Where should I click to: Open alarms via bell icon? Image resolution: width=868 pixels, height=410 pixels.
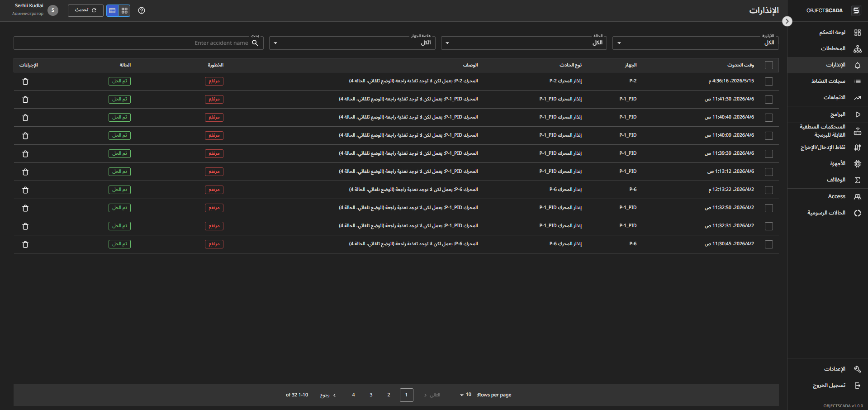(x=857, y=65)
